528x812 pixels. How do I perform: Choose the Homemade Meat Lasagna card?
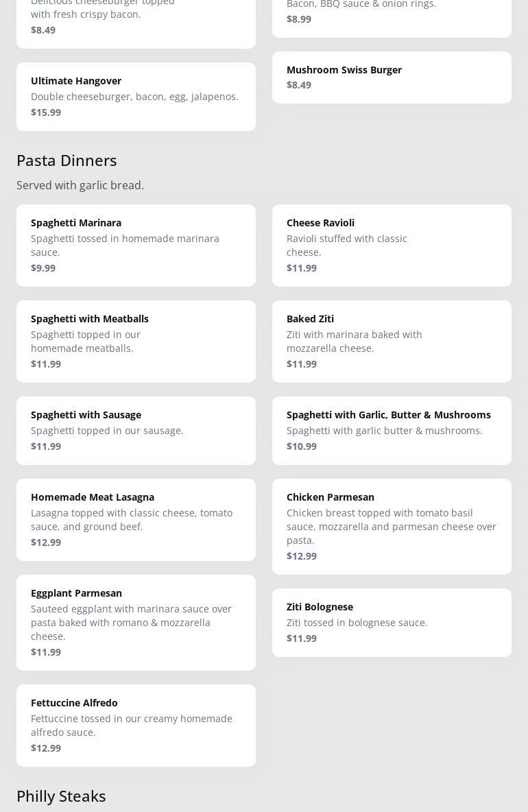click(x=136, y=519)
